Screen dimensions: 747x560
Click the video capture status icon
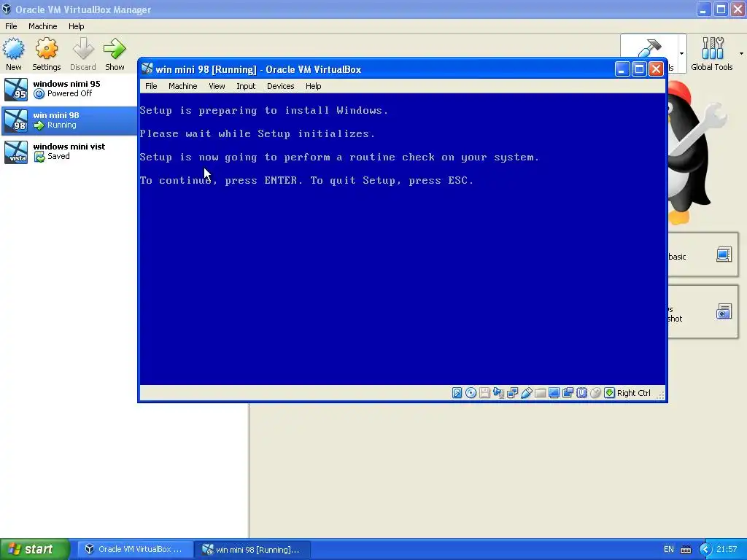point(568,393)
